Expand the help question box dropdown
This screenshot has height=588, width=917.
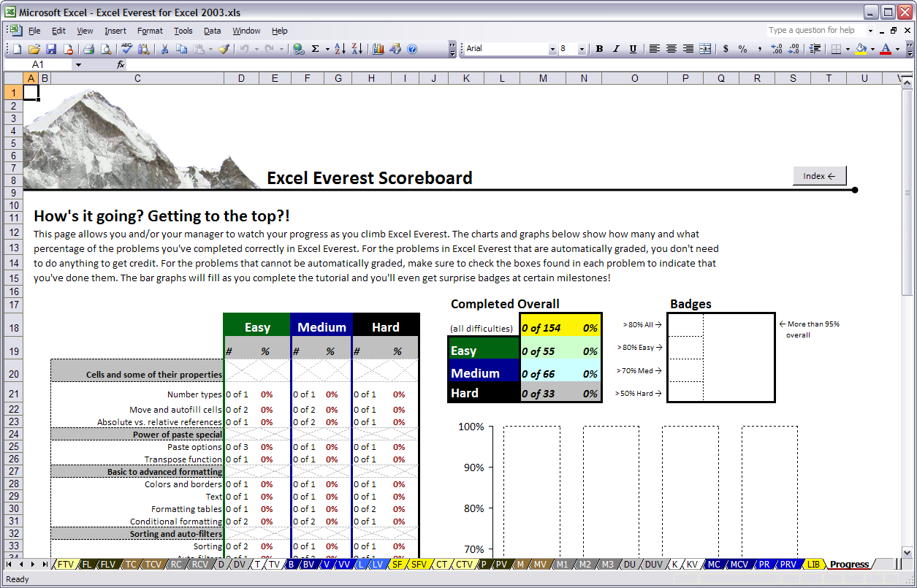(870, 31)
